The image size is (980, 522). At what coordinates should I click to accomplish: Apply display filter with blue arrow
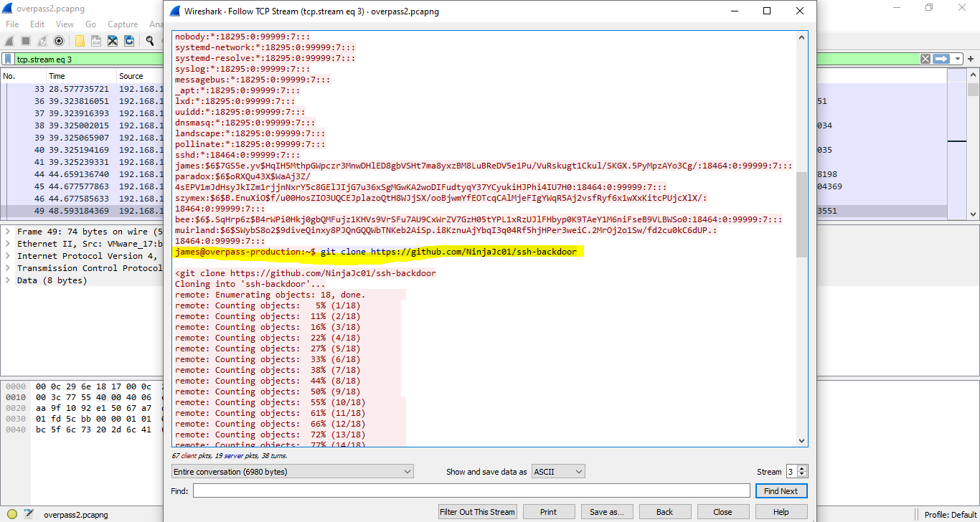click(941, 59)
